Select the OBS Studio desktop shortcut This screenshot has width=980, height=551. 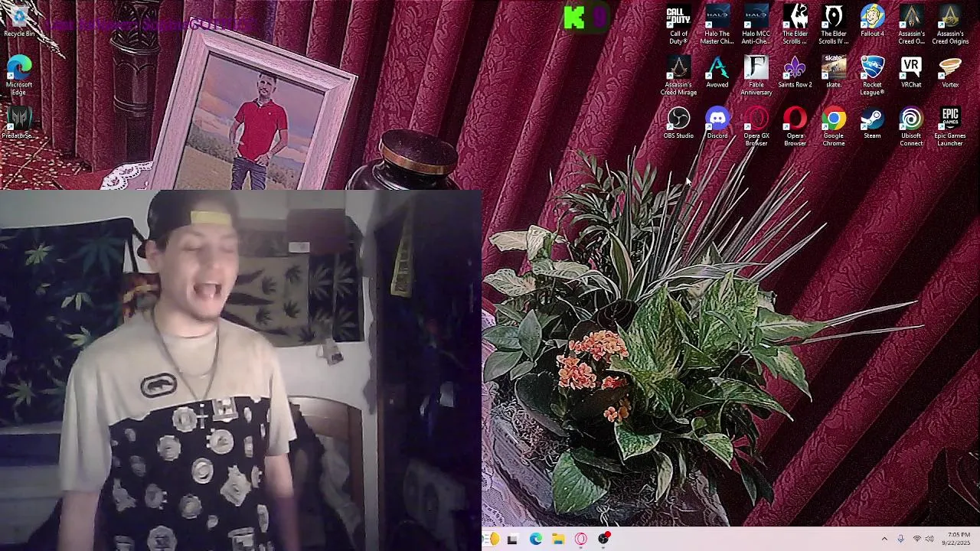point(678,123)
